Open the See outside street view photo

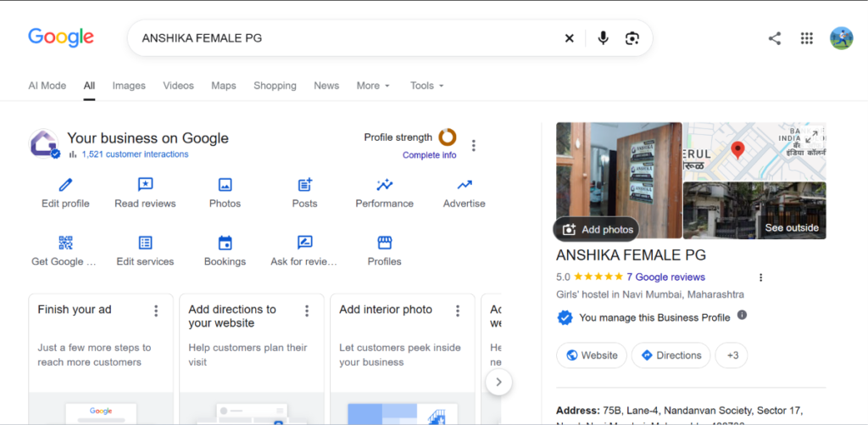(754, 210)
